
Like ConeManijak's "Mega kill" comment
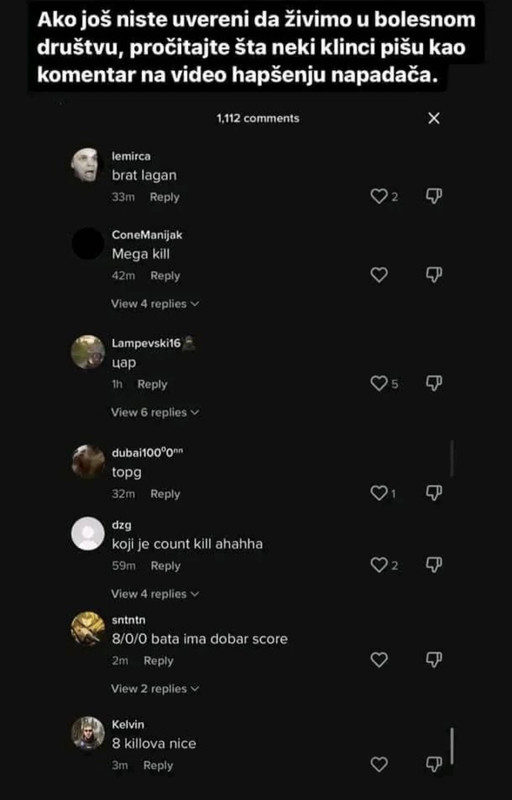379,276
